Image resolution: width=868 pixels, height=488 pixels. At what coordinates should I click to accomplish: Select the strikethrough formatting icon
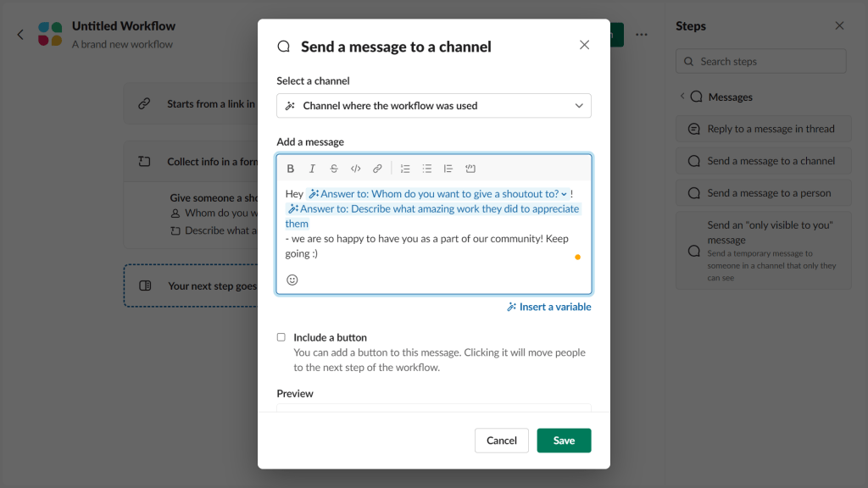coord(334,169)
